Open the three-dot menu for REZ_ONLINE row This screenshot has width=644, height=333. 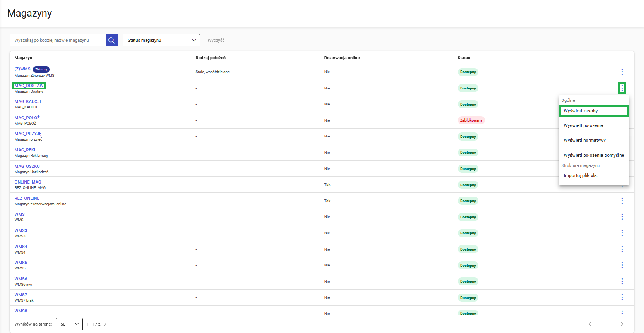coord(622,201)
